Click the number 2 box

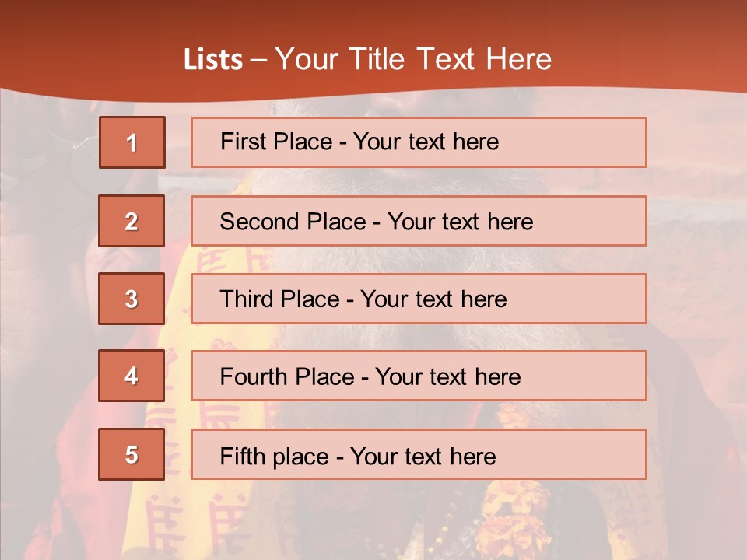click(x=132, y=221)
